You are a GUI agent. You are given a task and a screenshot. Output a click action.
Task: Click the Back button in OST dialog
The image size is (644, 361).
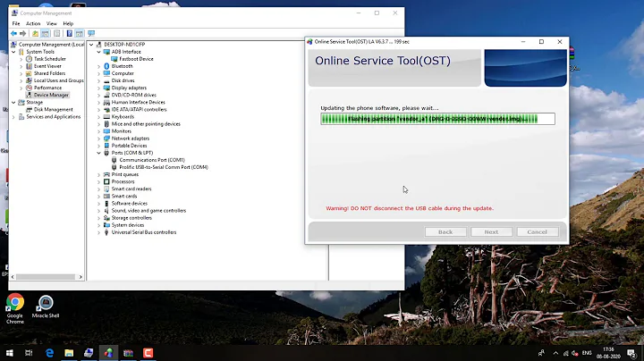[445, 231]
